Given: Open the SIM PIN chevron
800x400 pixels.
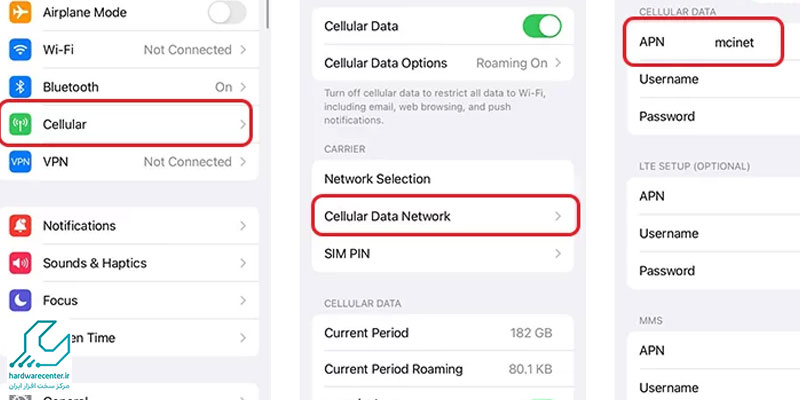Looking at the screenshot, I should (x=558, y=254).
